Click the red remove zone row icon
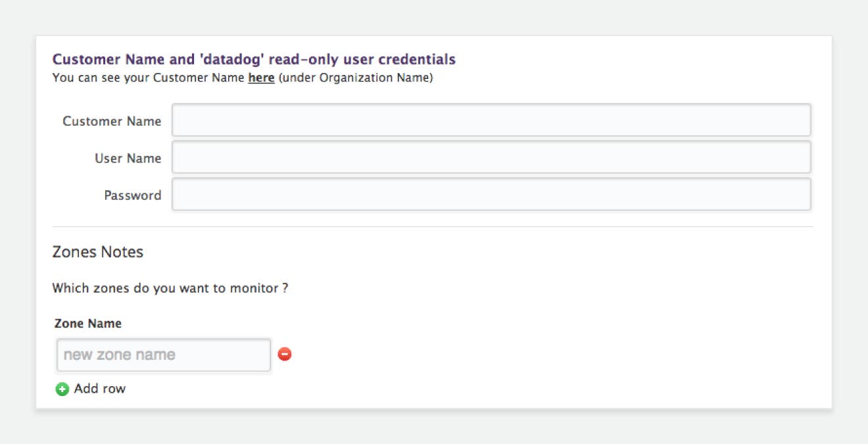Image resolution: width=868 pixels, height=444 pixels. 285,355
